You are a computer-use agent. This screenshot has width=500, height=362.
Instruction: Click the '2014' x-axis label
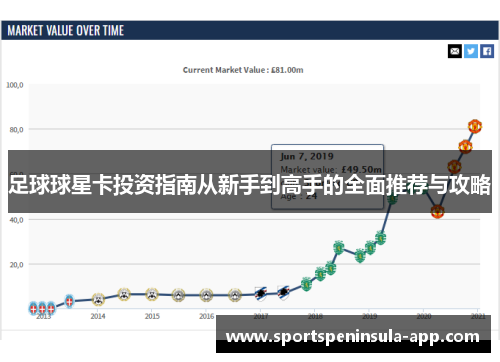coord(98,316)
